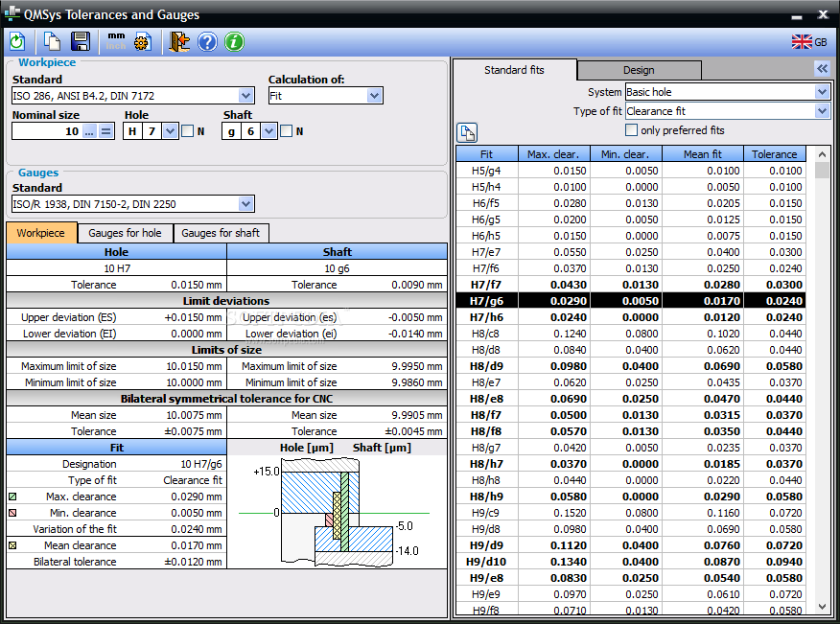Open gauges Standard dropdown ISO/R 1938
Screen dimensions: 840x624
(x=245, y=204)
